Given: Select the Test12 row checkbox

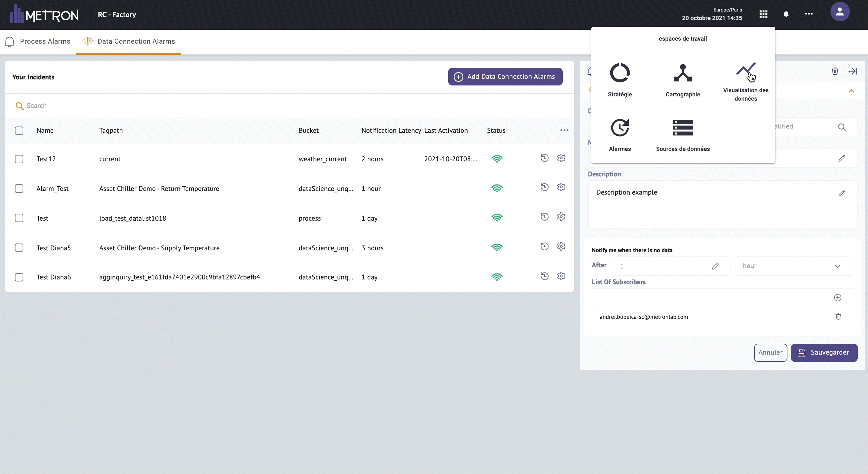Looking at the screenshot, I should [19, 159].
